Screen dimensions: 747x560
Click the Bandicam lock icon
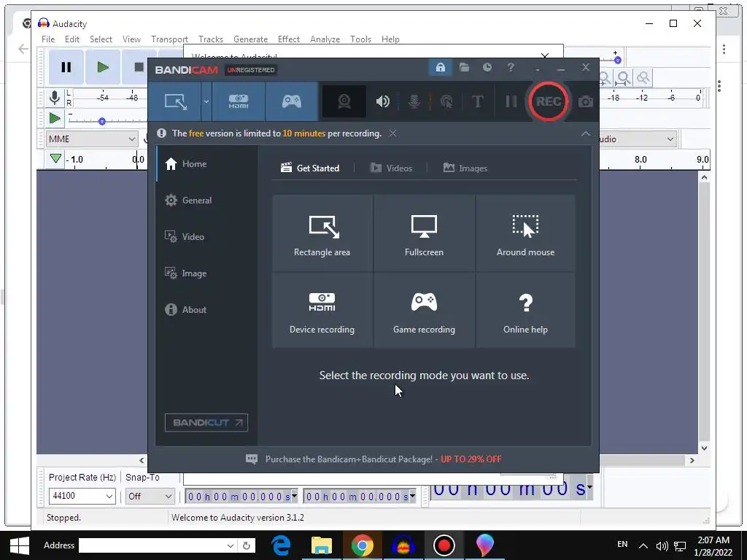(x=440, y=68)
